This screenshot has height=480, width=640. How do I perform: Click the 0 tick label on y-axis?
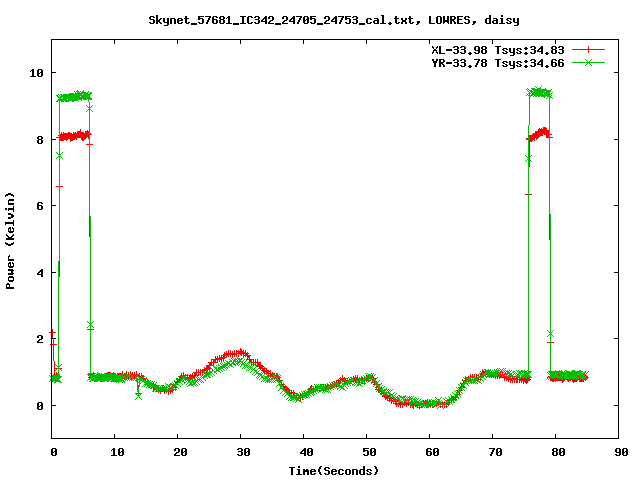tap(39, 406)
